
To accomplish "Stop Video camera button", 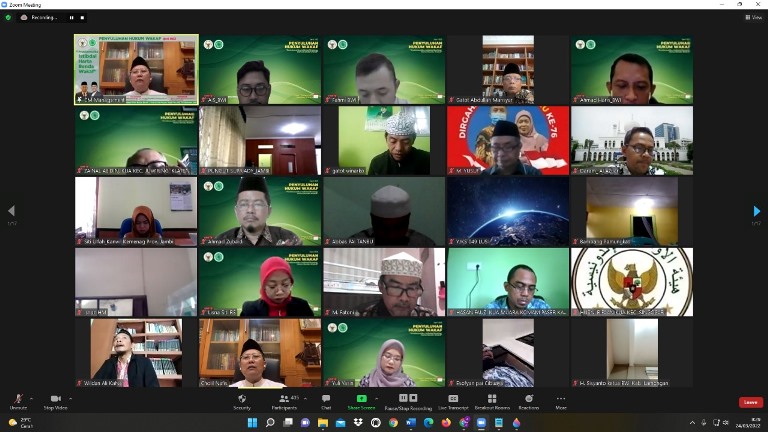I will 55,402.
